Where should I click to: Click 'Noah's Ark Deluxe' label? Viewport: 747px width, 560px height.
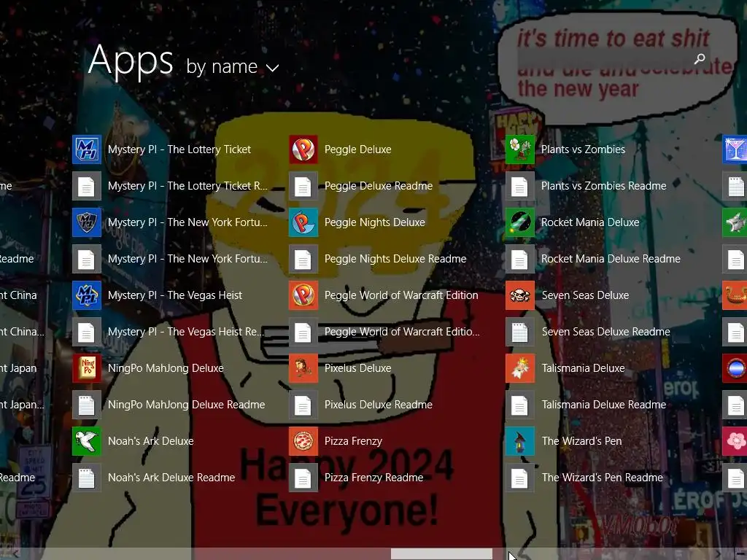coord(150,441)
